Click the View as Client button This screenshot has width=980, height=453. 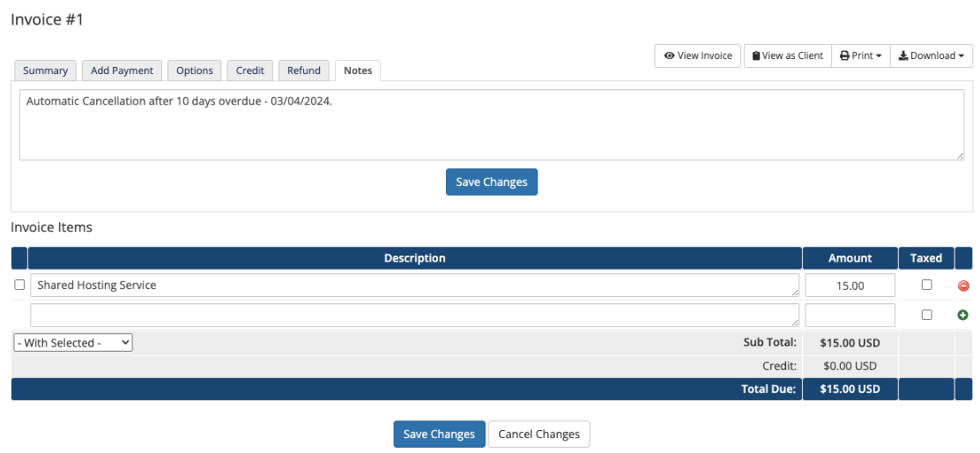(788, 56)
